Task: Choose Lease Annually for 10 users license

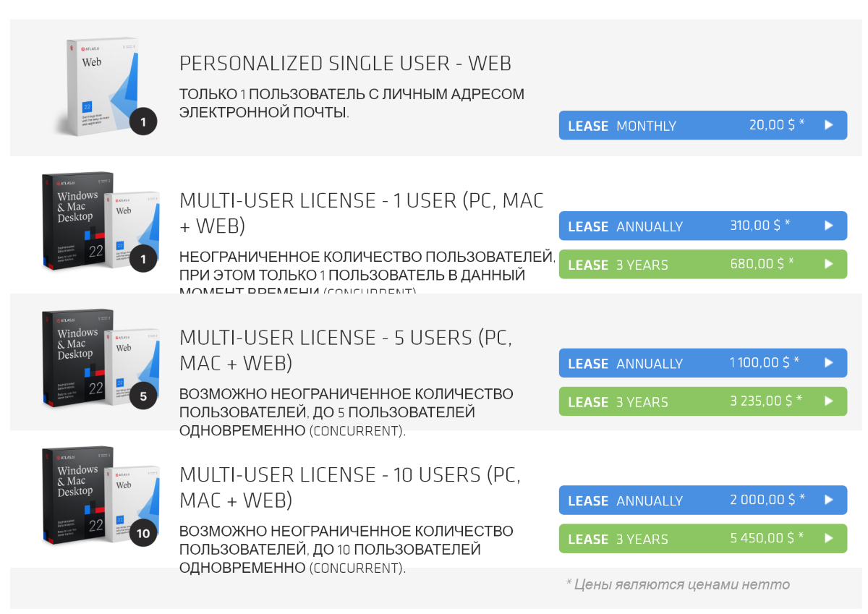Action: click(702, 500)
